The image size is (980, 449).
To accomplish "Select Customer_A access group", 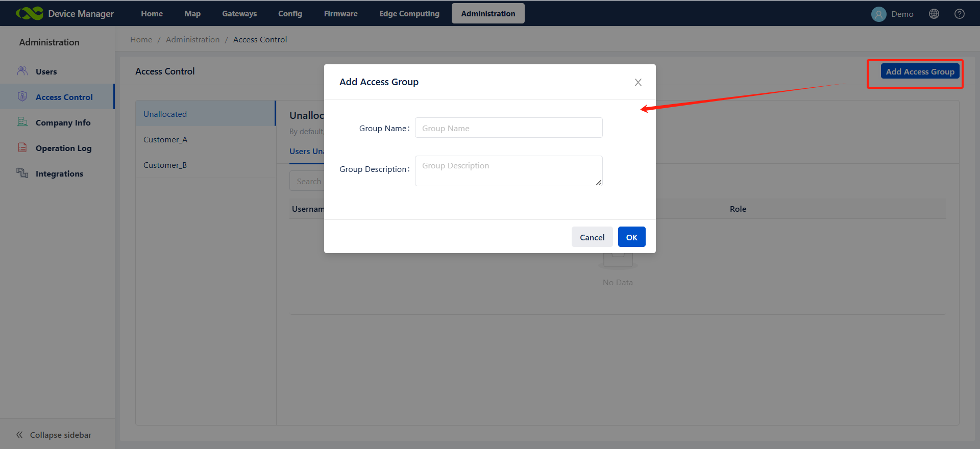I will 165,140.
